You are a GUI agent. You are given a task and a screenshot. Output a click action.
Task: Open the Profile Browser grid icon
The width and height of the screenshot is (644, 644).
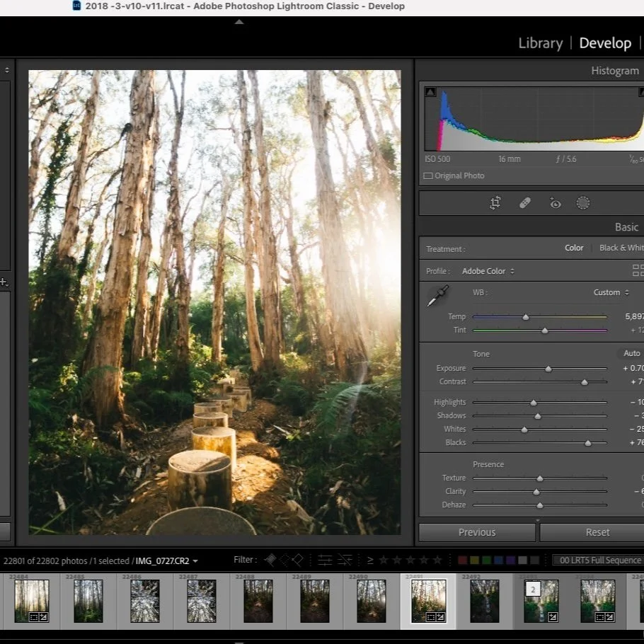(x=638, y=270)
